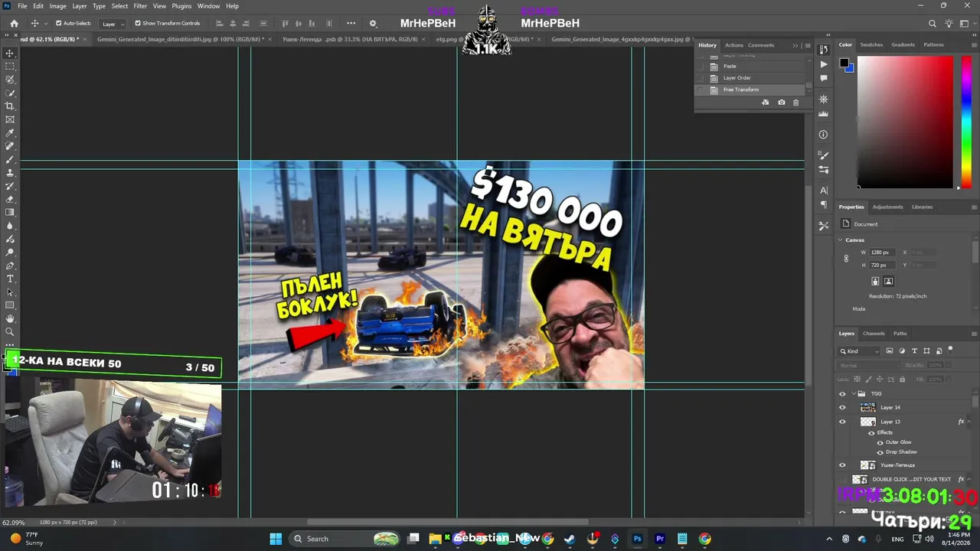Select the Rectangle shape tool
This screenshot has height=551, width=980.
coord(10,305)
